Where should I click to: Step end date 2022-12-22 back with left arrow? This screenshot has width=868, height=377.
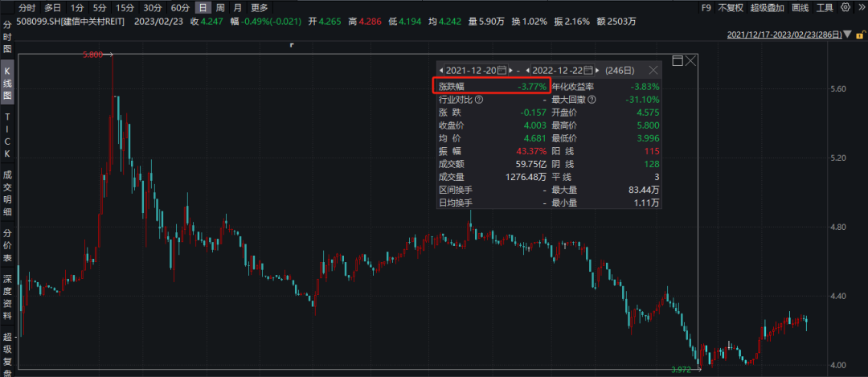528,70
